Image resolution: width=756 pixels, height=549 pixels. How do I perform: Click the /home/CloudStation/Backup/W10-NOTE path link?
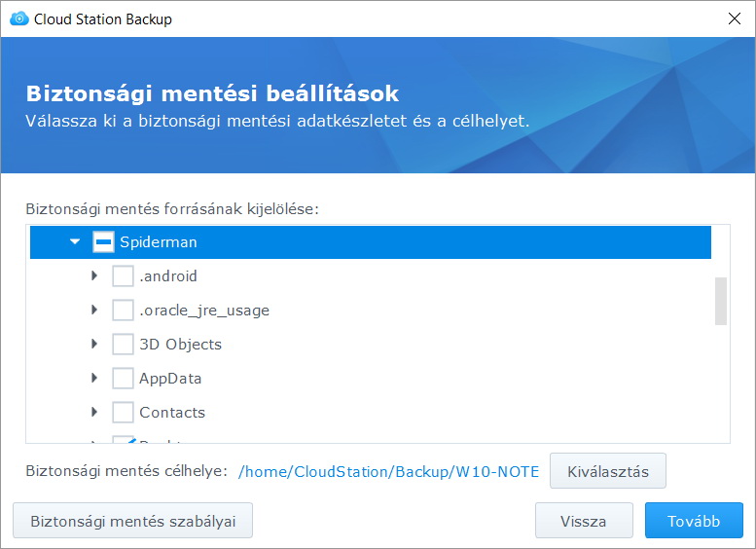tap(388, 472)
